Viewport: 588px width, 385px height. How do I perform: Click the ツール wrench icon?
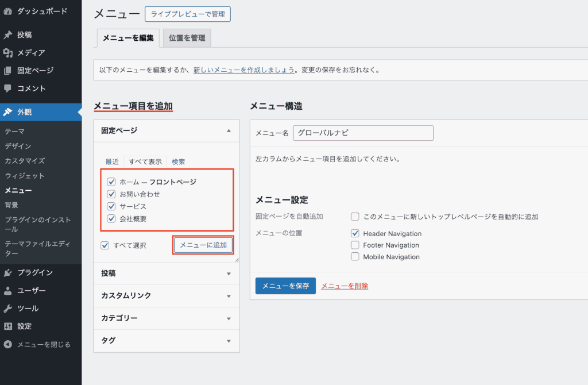[8, 309]
